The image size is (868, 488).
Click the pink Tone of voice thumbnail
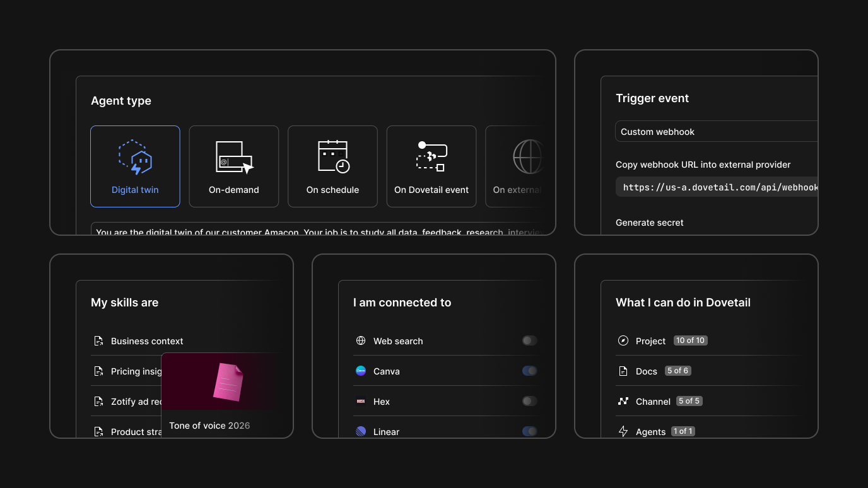[x=219, y=381]
